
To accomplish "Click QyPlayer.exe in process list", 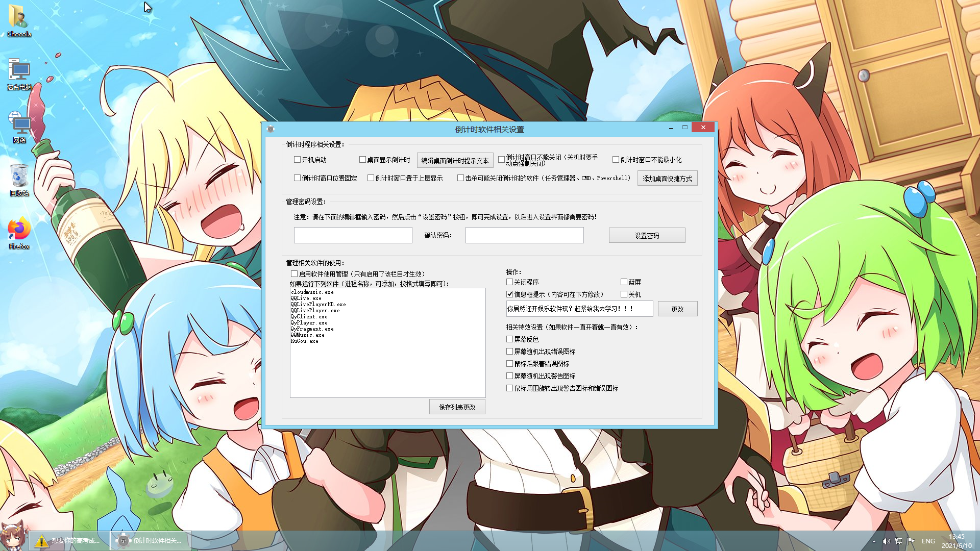I will click(309, 323).
